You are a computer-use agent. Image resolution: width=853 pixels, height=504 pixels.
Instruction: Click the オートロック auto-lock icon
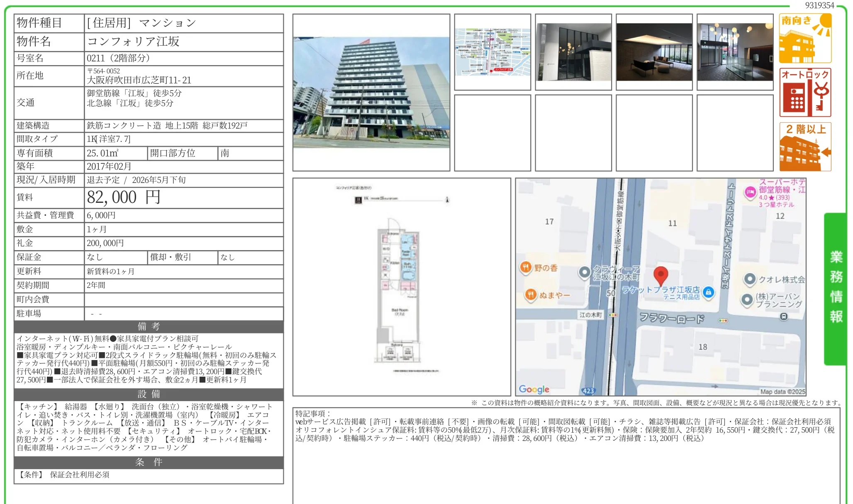(805, 93)
